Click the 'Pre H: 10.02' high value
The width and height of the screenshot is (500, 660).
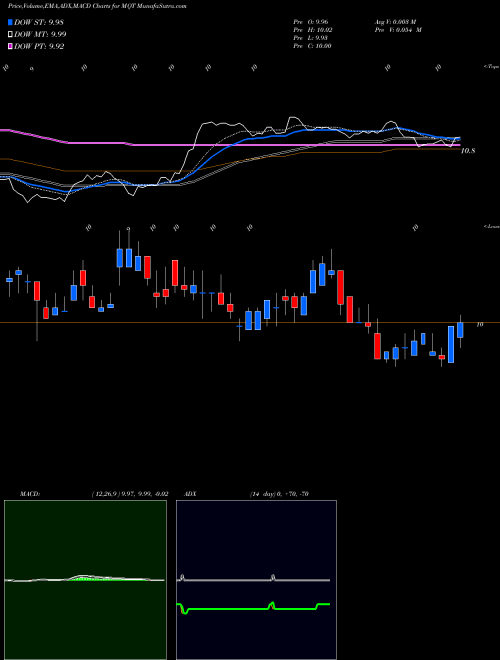(312, 30)
